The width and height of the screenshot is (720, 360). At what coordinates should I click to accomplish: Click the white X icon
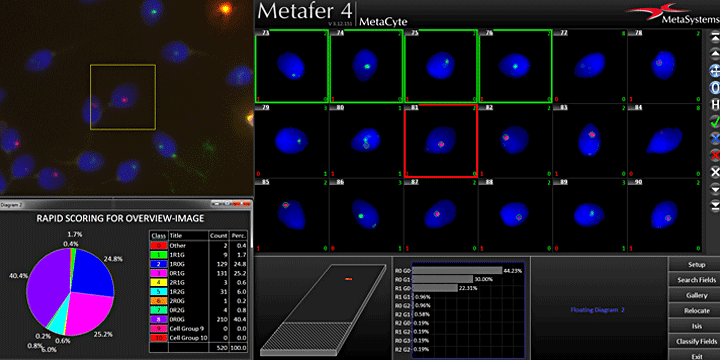pos(714,172)
